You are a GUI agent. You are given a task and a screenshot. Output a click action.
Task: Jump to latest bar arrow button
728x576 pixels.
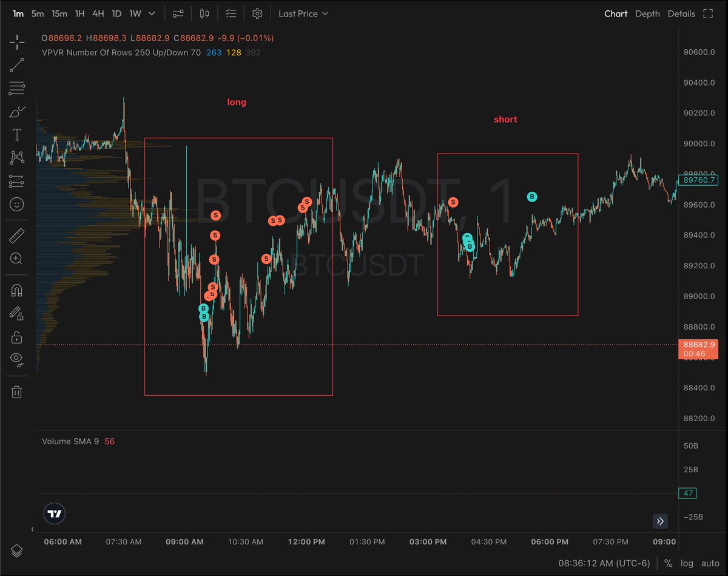point(660,521)
